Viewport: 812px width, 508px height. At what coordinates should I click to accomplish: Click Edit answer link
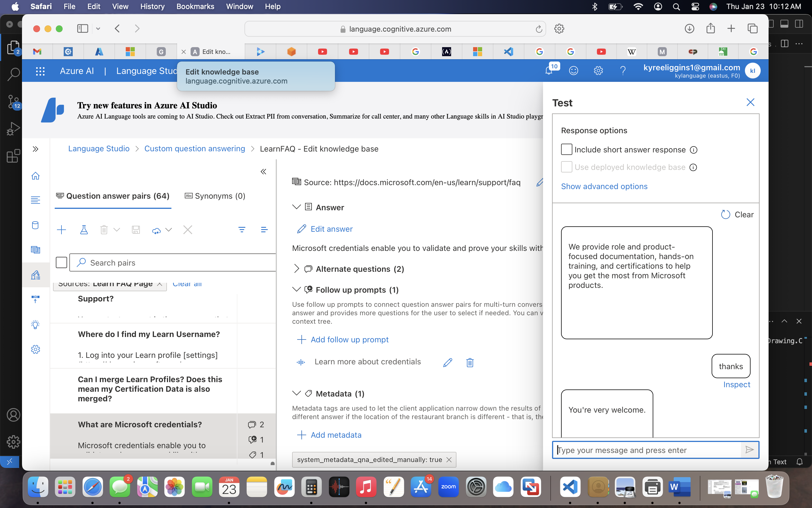tap(325, 229)
